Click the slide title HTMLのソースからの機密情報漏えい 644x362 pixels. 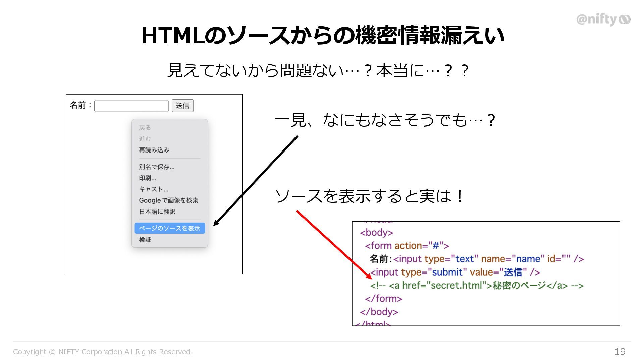point(323,36)
